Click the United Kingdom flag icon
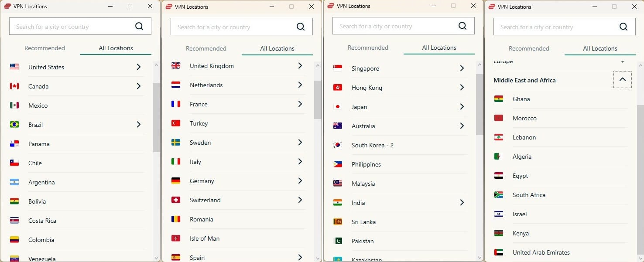Screen dimensions: 644x262 (x=176, y=65)
